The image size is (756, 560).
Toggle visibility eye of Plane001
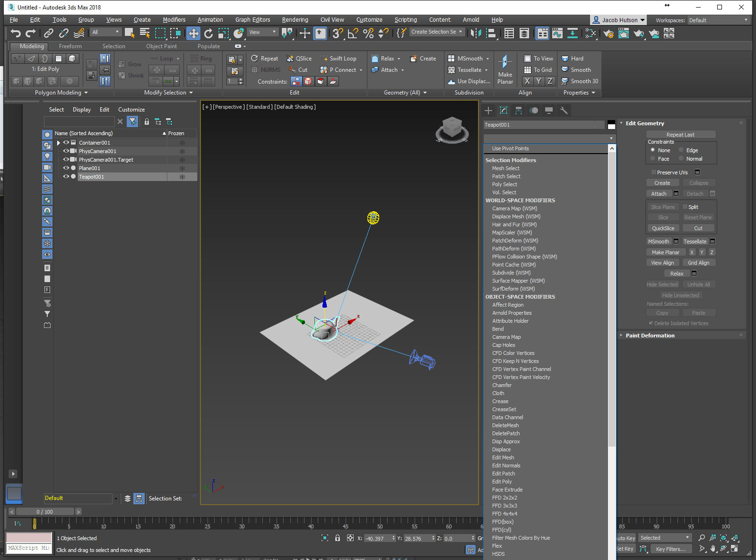(66, 168)
